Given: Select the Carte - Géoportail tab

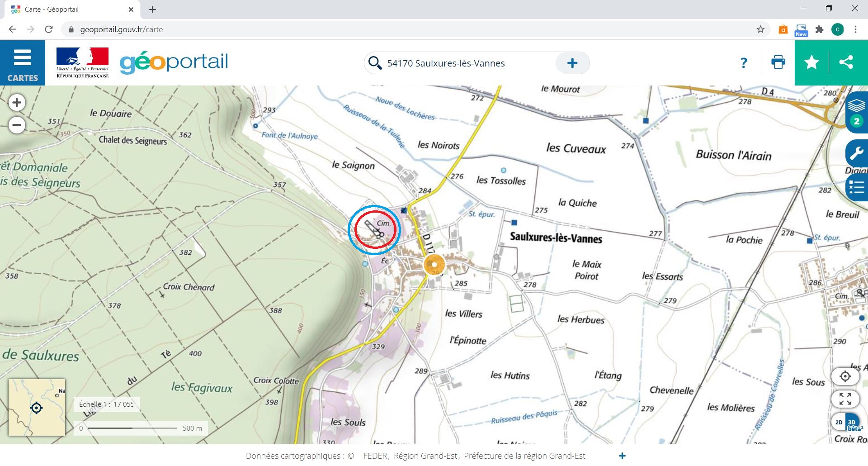Looking at the screenshot, I should (x=72, y=10).
